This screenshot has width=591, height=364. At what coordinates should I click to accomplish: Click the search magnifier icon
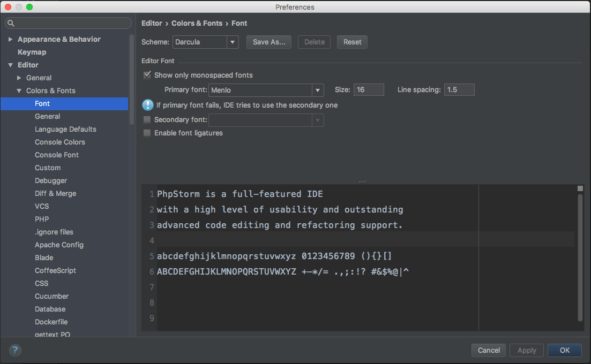pyautogui.click(x=11, y=24)
